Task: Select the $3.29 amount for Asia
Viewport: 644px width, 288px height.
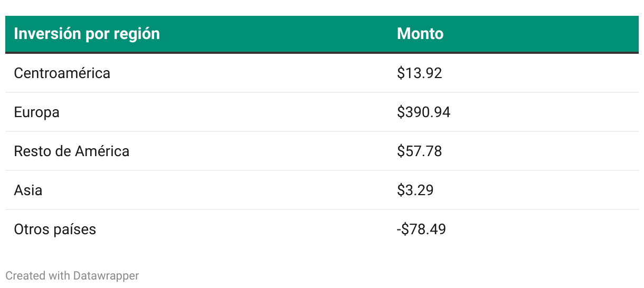Action: pyautogui.click(x=415, y=190)
